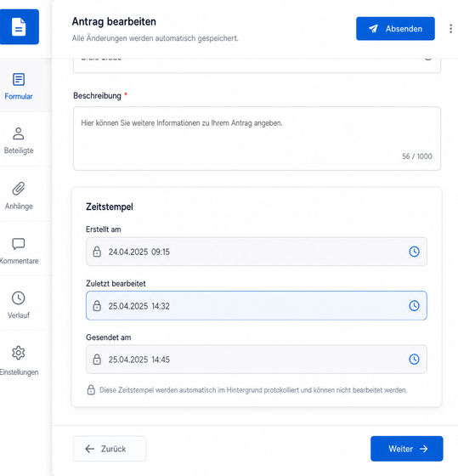Click the Zurück button

coord(110,449)
